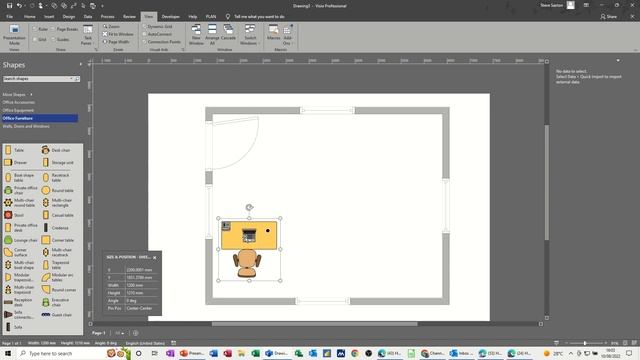The image size is (640, 360).
Task: Select the Round corner shape
Action: coord(59,289)
